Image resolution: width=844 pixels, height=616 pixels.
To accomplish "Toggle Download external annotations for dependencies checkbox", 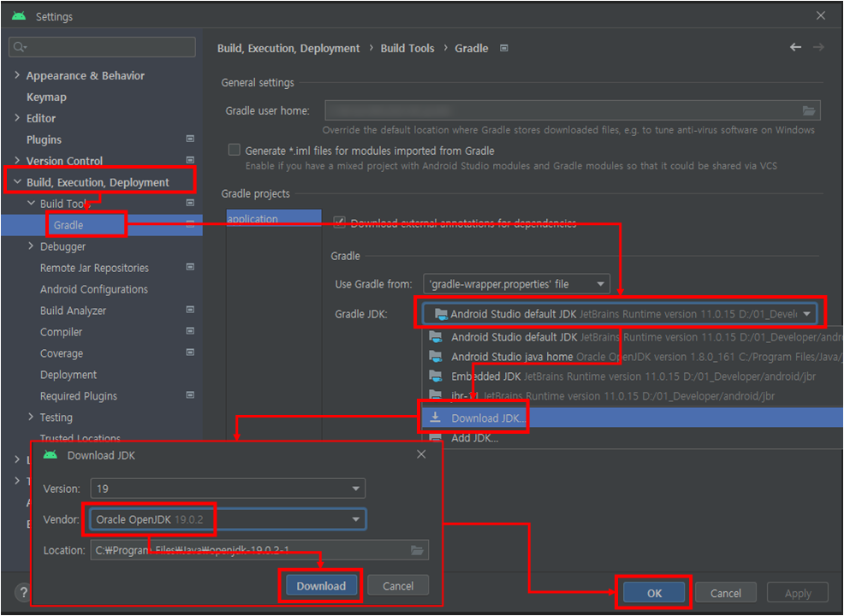I will pos(339,222).
